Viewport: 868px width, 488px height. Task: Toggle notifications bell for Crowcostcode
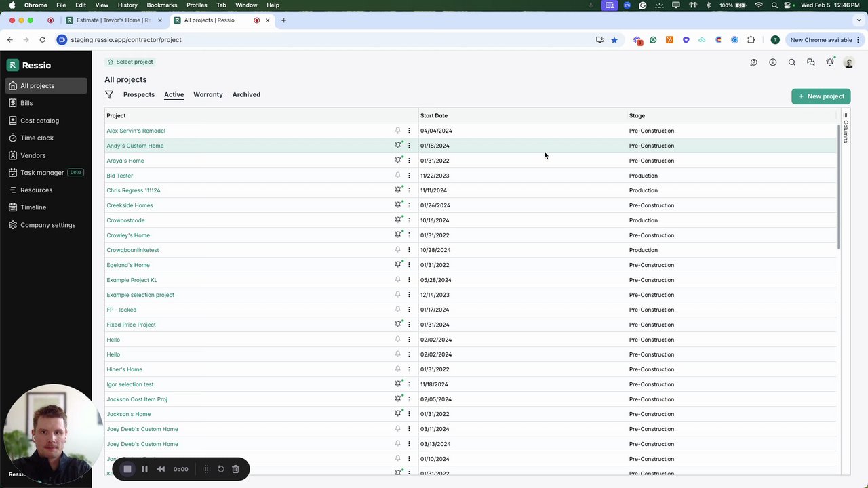click(398, 220)
